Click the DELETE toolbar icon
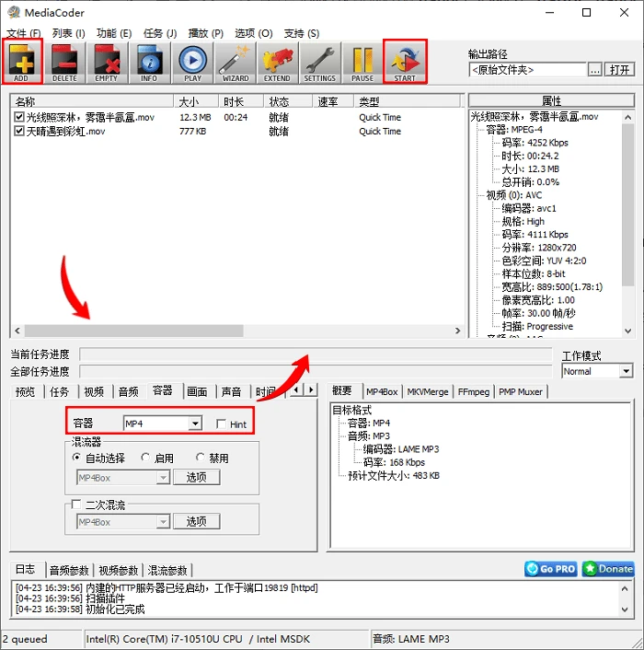The image size is (644, 650). point(64,63)
